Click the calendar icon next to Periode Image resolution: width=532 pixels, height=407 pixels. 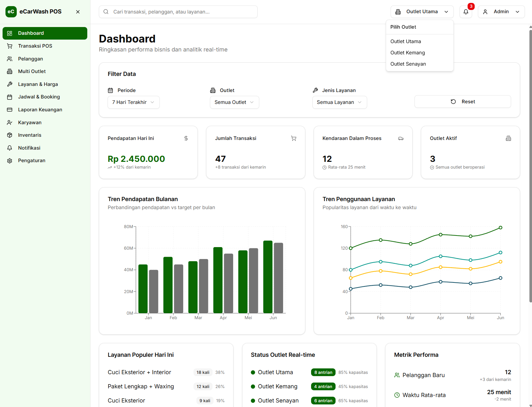pyautogui.click(x=110, y=90)
